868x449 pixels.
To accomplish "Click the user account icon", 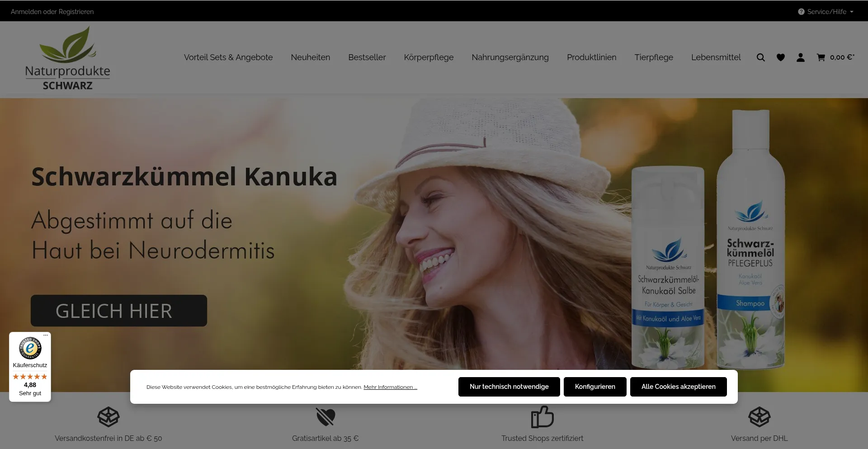I will 800,57.
